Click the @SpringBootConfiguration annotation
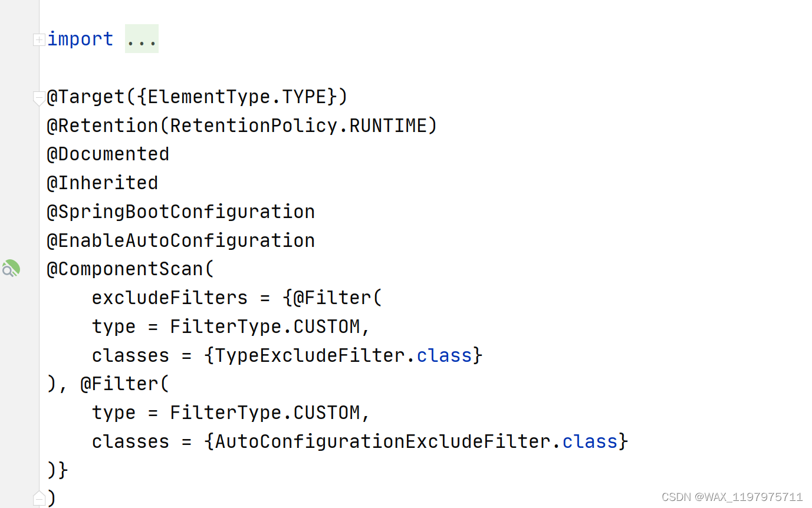 pyautogui.click(x=180, y=212)
